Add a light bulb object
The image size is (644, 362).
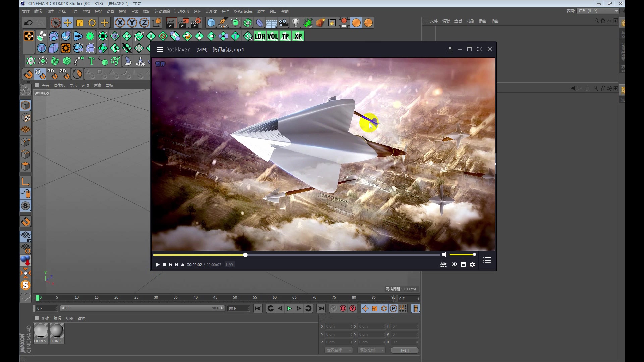click(x=296, y=23)
